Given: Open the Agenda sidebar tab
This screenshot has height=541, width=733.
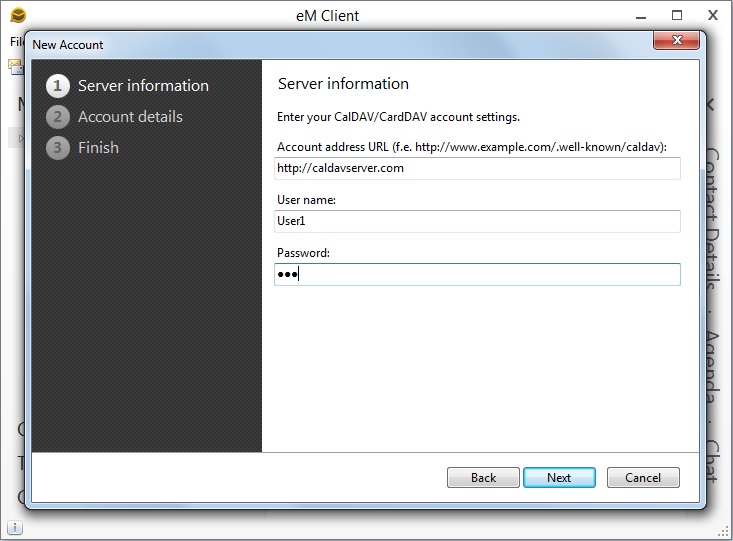Looking at the screenshot, I should (712, 367).
